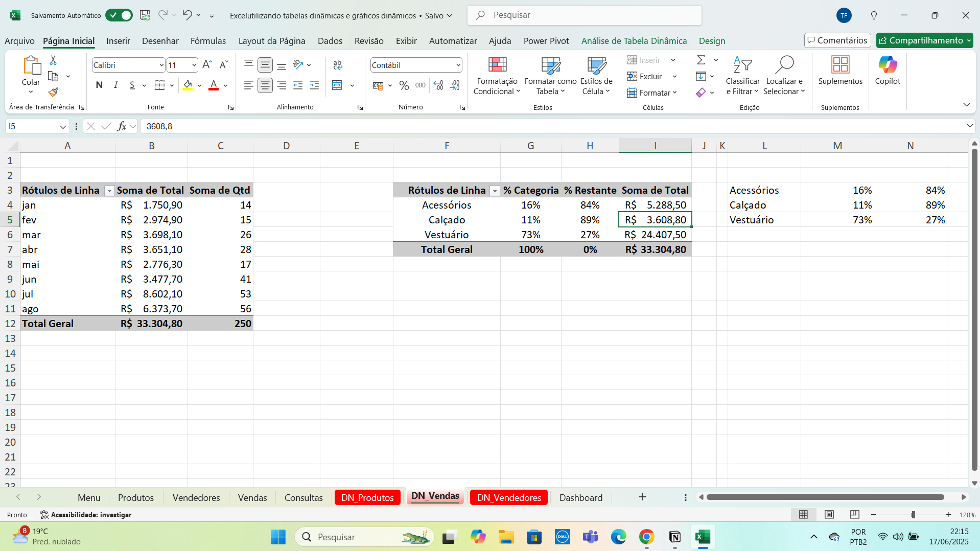Viewport: 980px width, 551px height.
Task: Click the Fill down arrow icon
Action: pyautogui.click(x=701, y=76)
